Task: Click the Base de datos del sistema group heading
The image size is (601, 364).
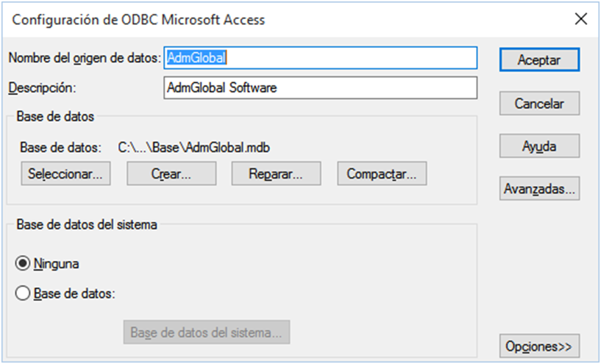Action: 87,224
